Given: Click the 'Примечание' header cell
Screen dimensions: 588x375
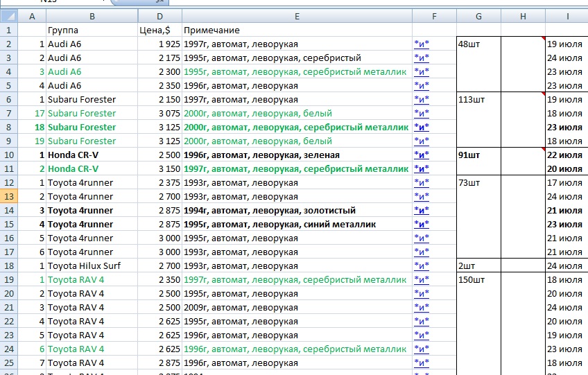Looking at the screenshot, I should pyautogui.click(x=297, y=30).
